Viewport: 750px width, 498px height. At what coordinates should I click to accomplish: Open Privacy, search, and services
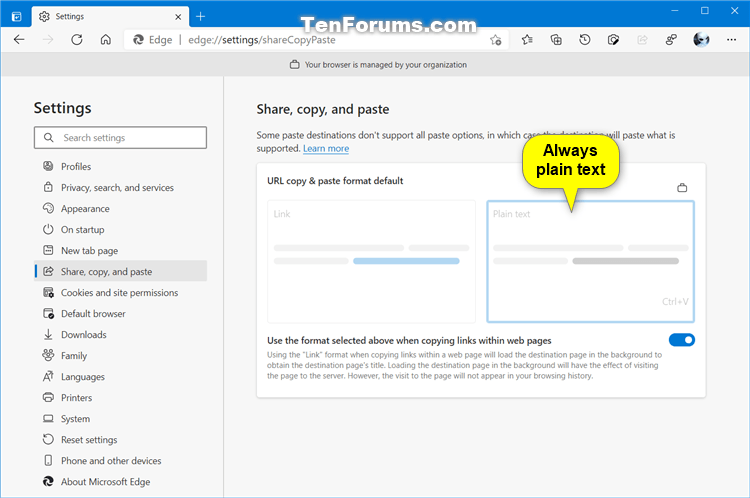121,188
